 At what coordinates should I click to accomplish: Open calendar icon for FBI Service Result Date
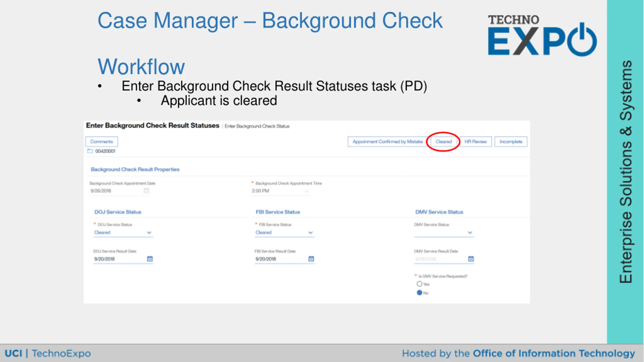point(311,259)
